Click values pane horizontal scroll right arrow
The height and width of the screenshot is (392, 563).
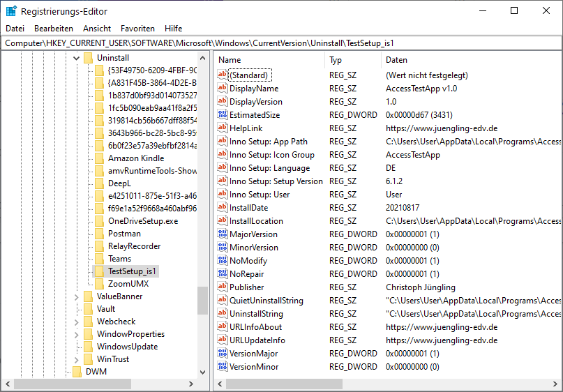tap(555, 384)
